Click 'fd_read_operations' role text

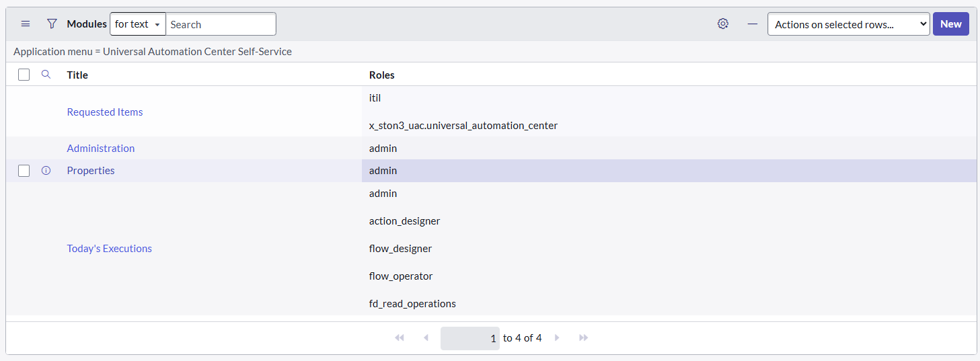point(412,304)
